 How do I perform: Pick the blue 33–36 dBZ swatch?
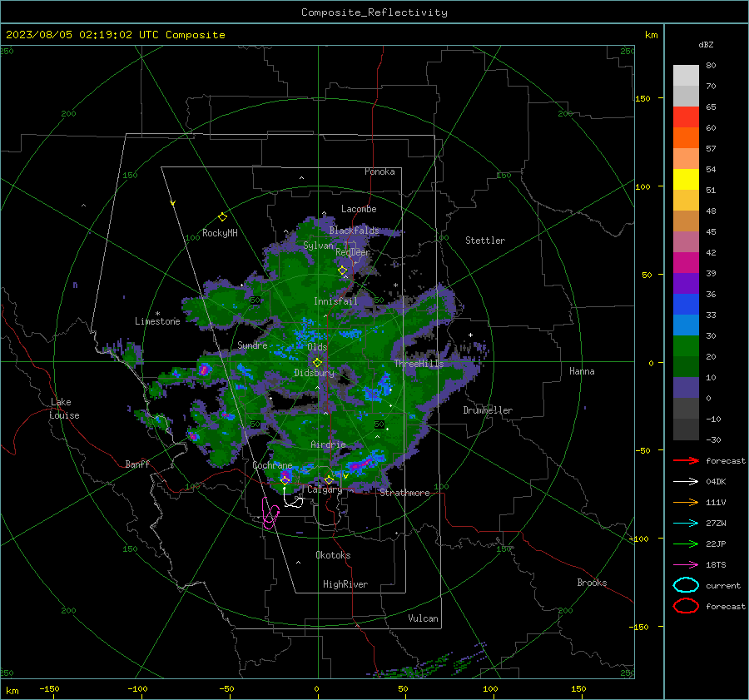[x=686, y=305]
